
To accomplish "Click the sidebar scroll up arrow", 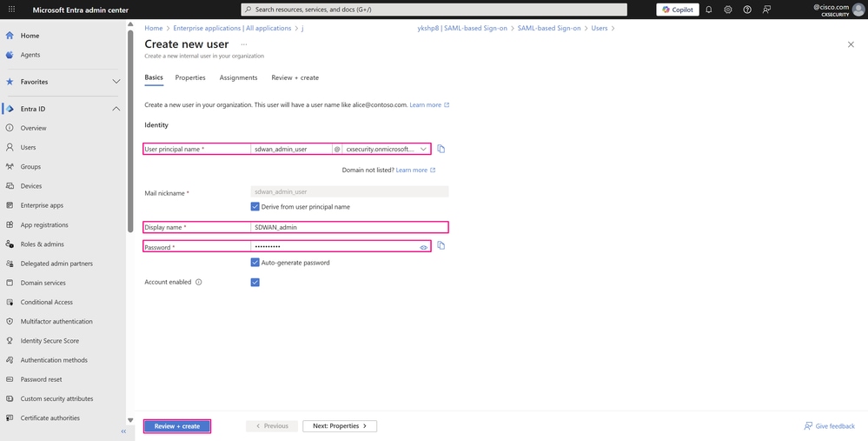I will (x=130, y=24).
